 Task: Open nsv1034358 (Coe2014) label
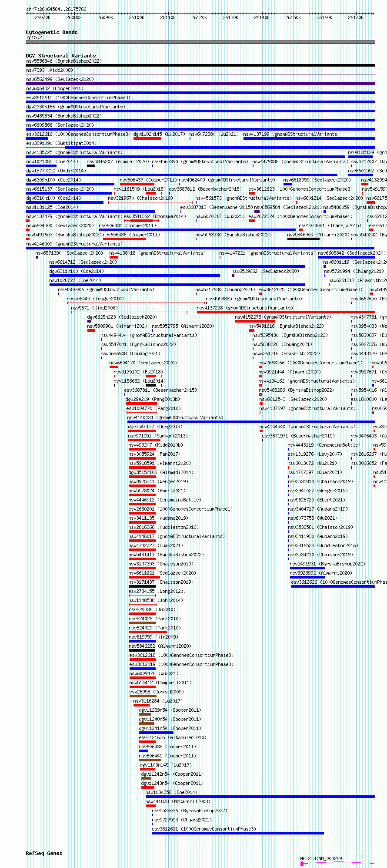click(x=171, y=793)
